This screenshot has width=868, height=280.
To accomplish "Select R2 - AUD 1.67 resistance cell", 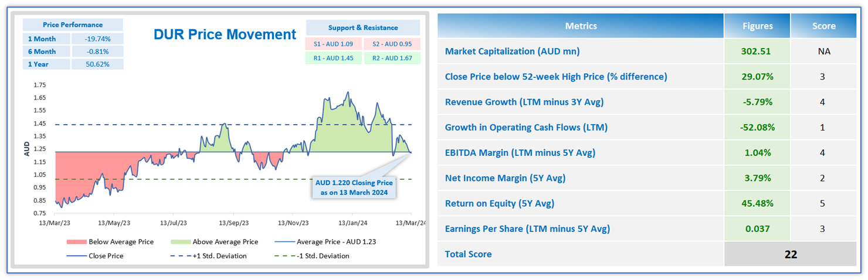I will [392, 58].
